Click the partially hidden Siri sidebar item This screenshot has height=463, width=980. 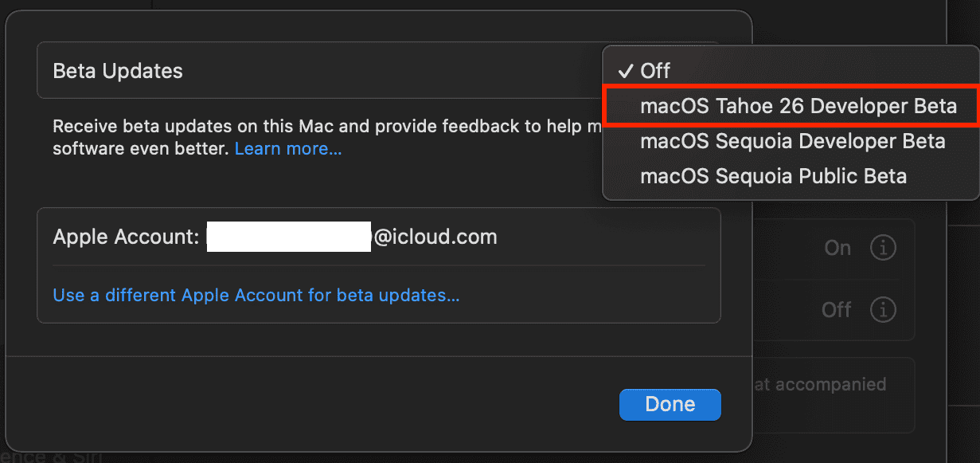click(56, 457)
